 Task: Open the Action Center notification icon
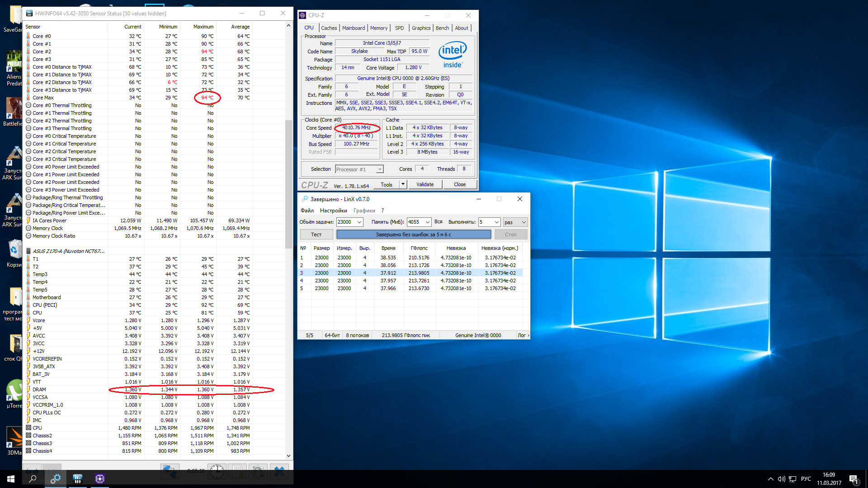pyautogui.click(x=854, y=479)
